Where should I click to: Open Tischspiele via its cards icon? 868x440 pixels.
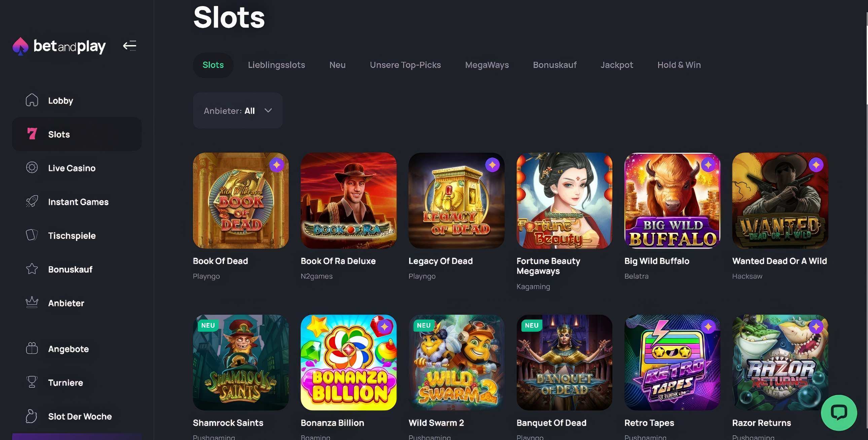click(32, 235)
